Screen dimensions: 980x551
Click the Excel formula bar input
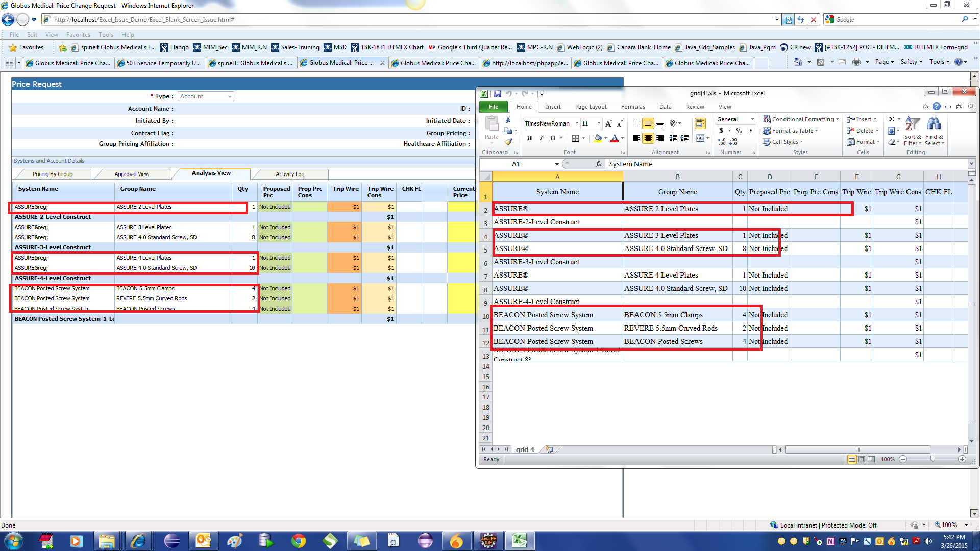tap(786, 164)
